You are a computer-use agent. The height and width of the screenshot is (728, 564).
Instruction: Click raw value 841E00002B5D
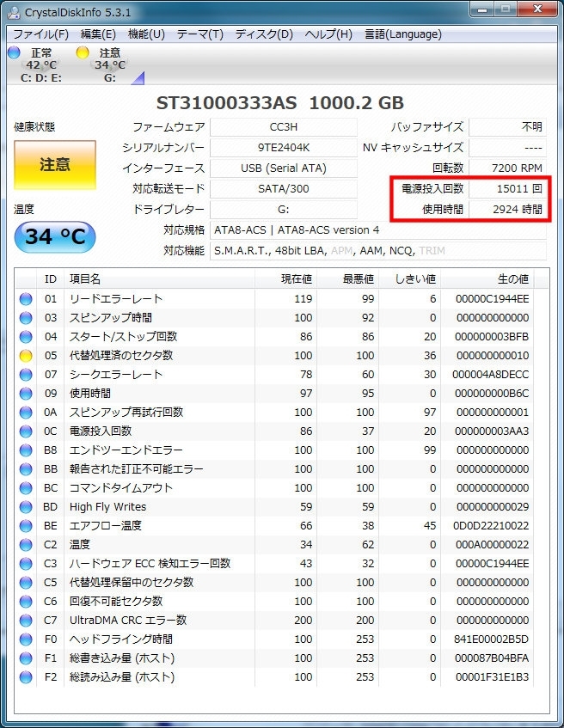pos(491,639)
